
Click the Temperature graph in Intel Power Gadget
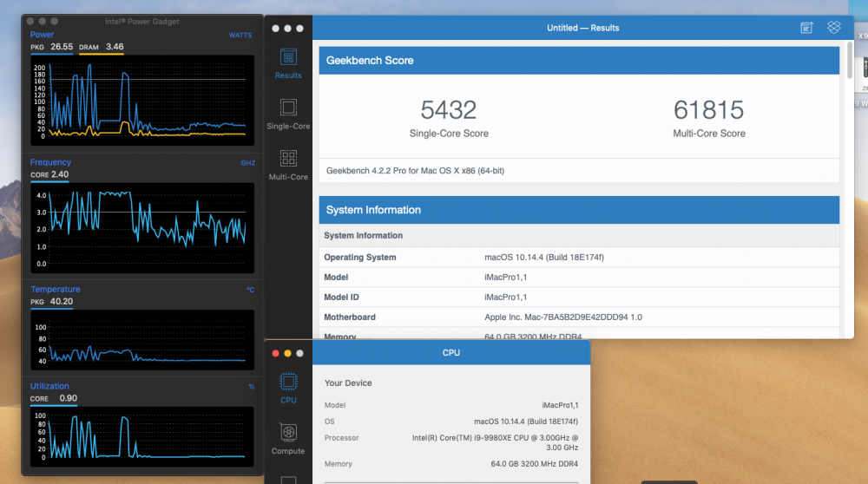pyautogui.click(x=143, y=340)
